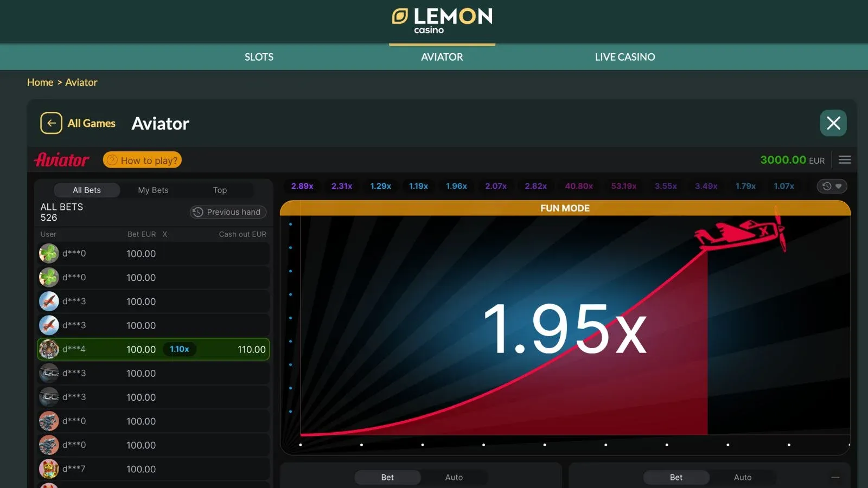This screenshot has height=488, width=868.
Task: Click the Lemon Casino logo
Action: pos(442,21)
